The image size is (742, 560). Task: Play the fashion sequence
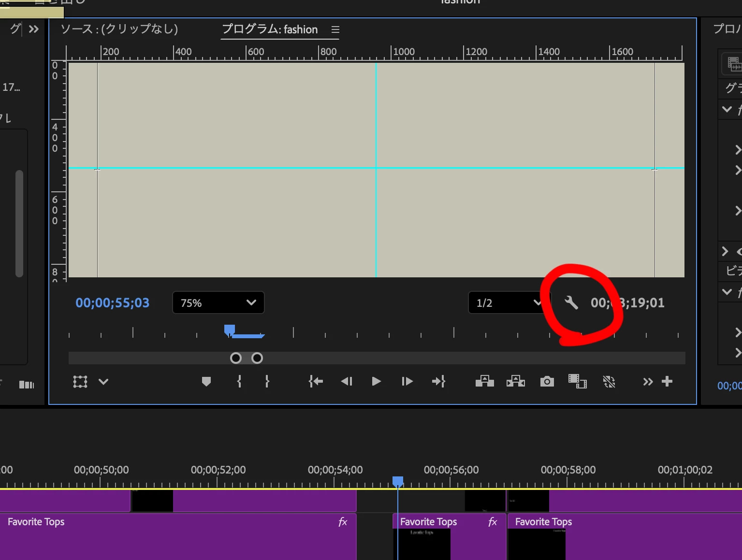point(377,382)
